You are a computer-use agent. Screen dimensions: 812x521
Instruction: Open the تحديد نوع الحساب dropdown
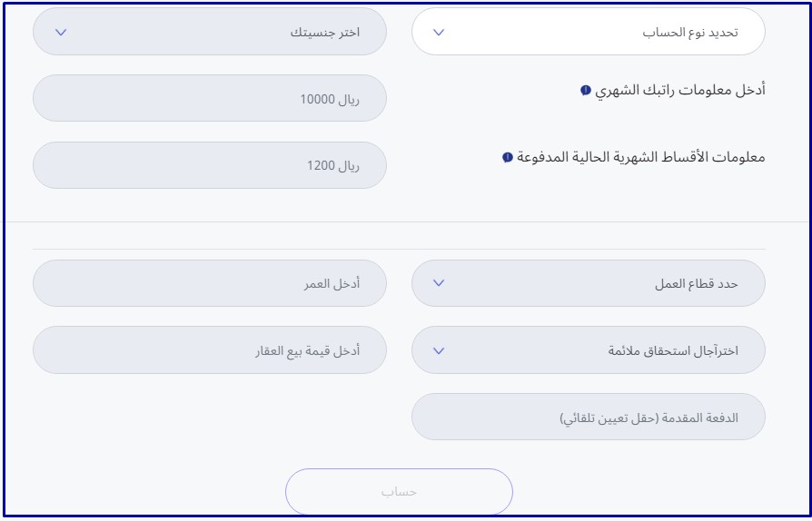(x=589, y=32)
